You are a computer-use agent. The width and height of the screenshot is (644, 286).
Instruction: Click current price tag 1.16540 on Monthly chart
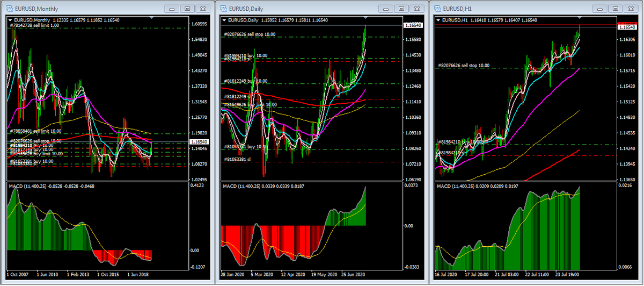tap(199, 141)
